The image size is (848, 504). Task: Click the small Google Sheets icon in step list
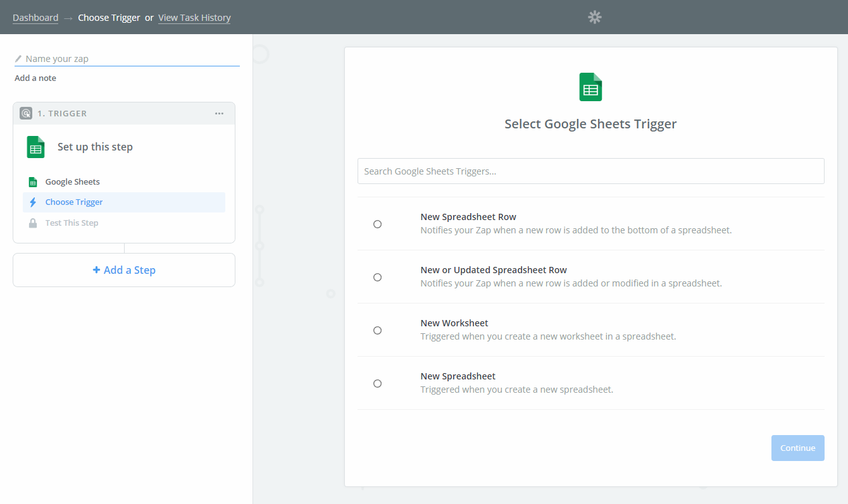[x=33, y=182]
